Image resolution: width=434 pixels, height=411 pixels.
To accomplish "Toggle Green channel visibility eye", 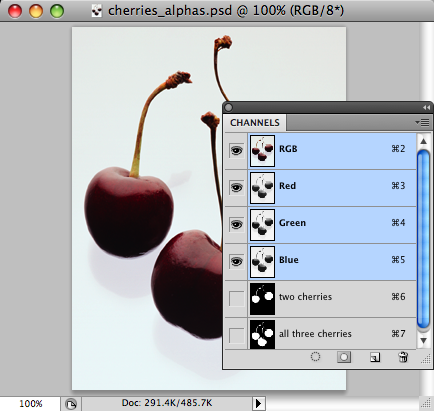I will [x=236, y=225].
